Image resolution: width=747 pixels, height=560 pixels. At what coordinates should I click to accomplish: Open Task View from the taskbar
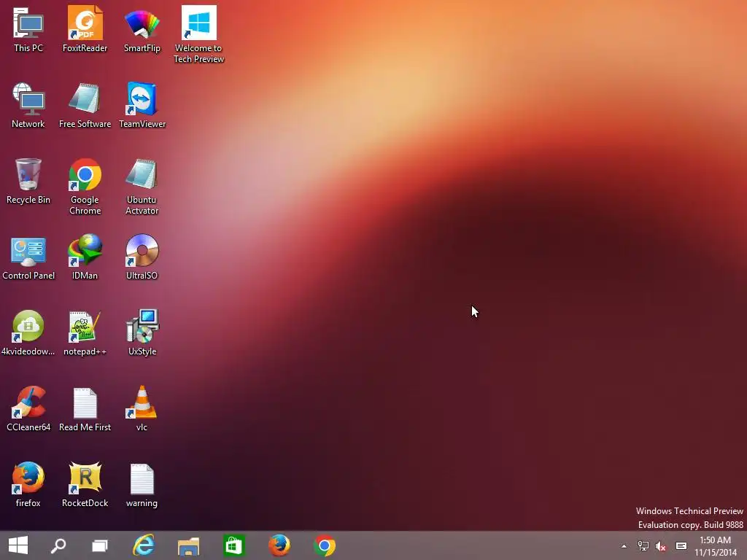coord(99,545)
